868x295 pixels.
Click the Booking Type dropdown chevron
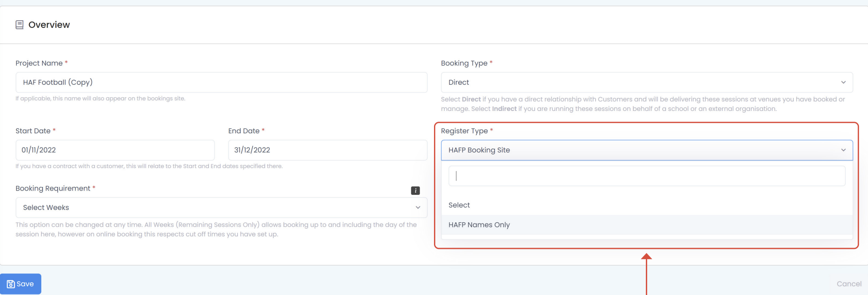coord(843,83)
